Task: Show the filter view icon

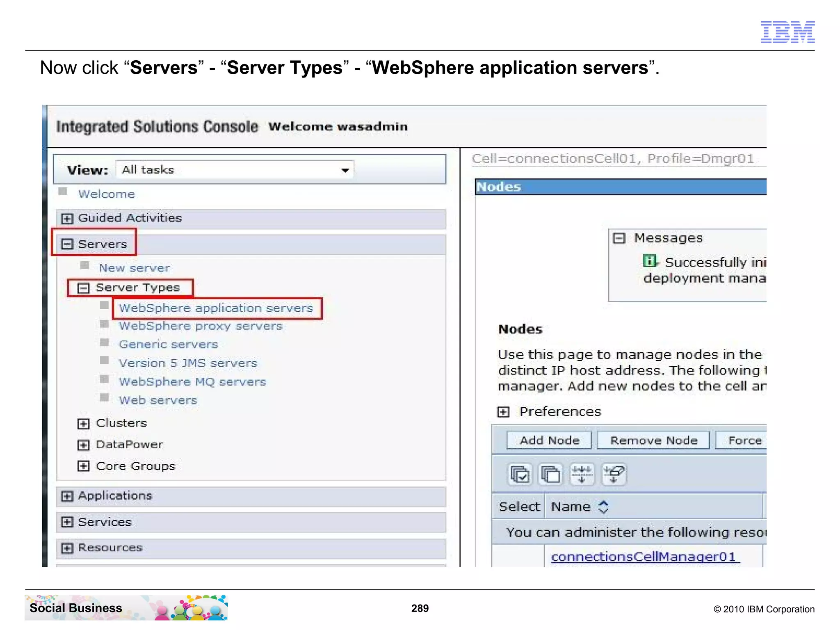Action: 582,475
